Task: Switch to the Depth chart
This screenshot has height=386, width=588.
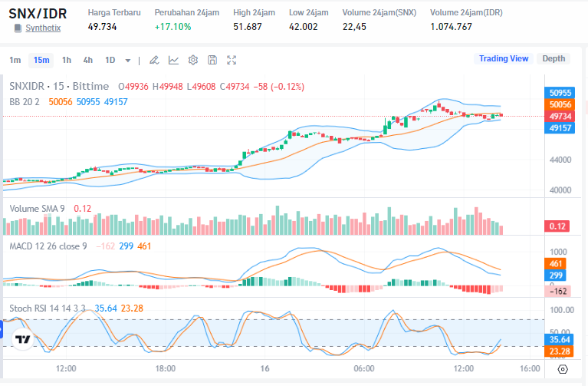Action: point(554,58)
